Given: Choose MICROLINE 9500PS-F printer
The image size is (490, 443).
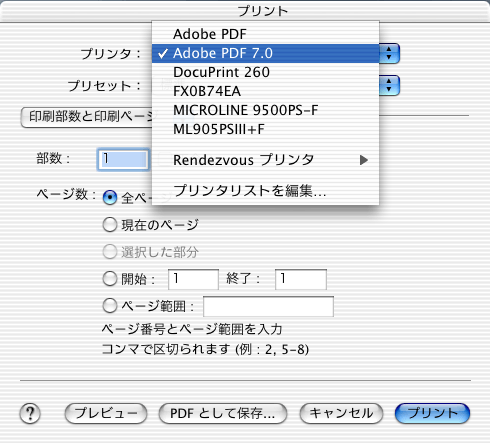Looking at the screenshot, I should (265, 110).
